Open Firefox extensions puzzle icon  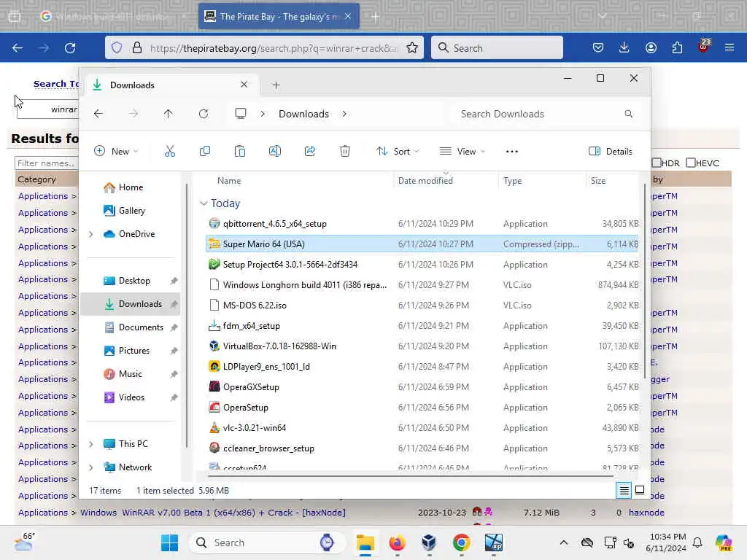(677, 48)
